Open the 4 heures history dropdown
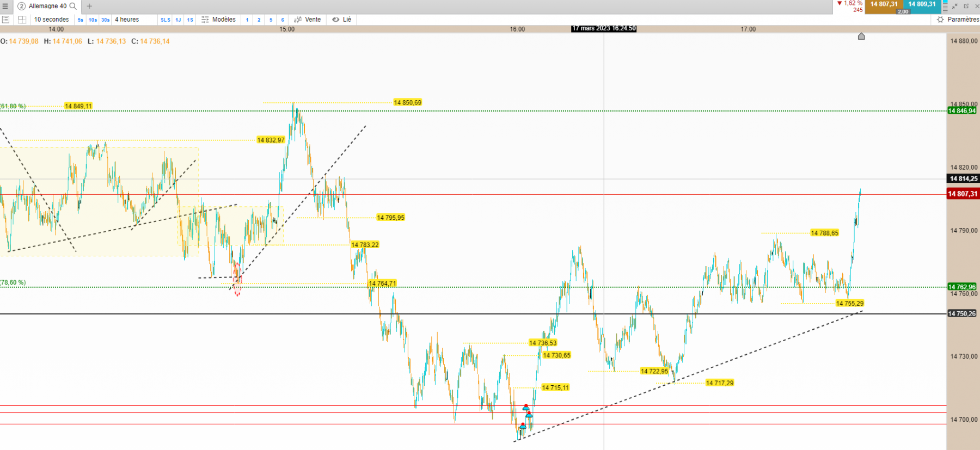 127,20
